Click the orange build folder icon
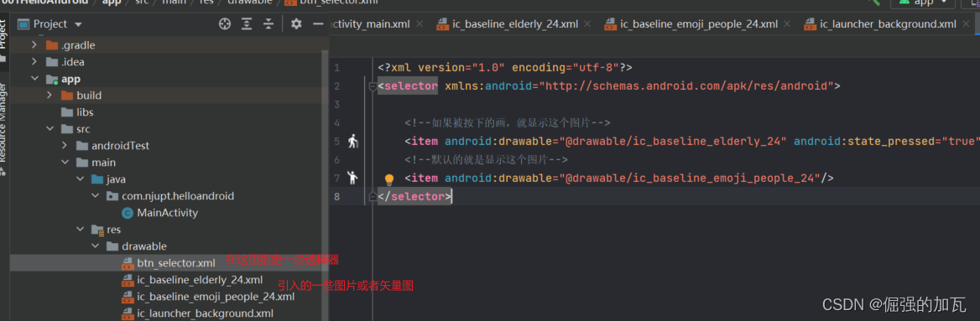 click(x=67, y=96)
